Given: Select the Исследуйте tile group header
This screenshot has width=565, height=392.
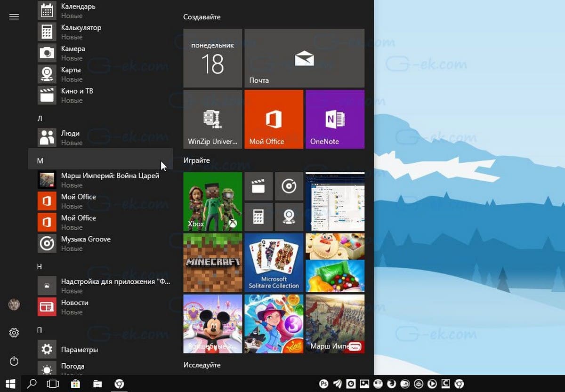Looking at the screenshot, I should point(202,365).
